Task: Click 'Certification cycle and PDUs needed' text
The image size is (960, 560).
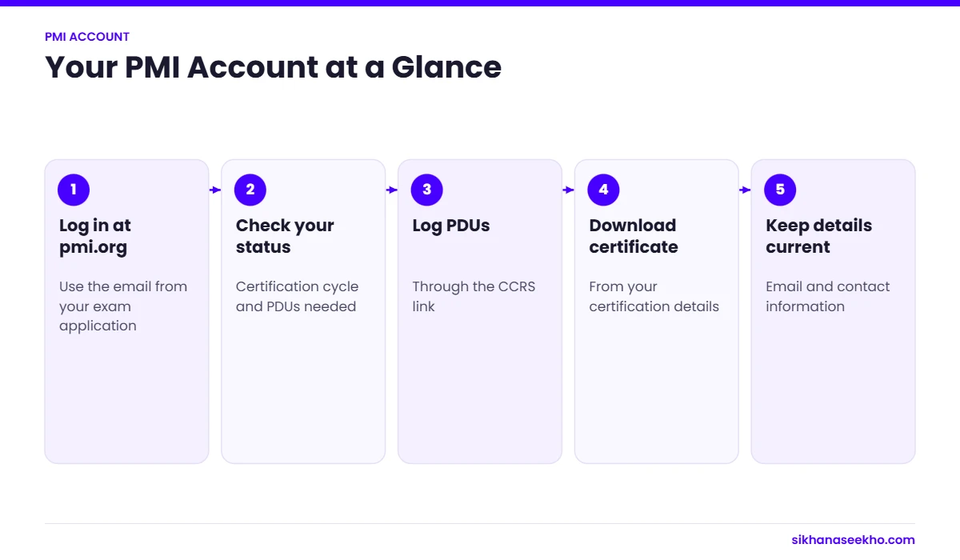Action: click(298, 296)
